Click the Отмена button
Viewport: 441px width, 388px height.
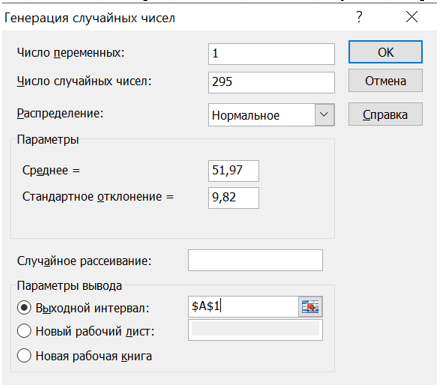pos(385,81)
